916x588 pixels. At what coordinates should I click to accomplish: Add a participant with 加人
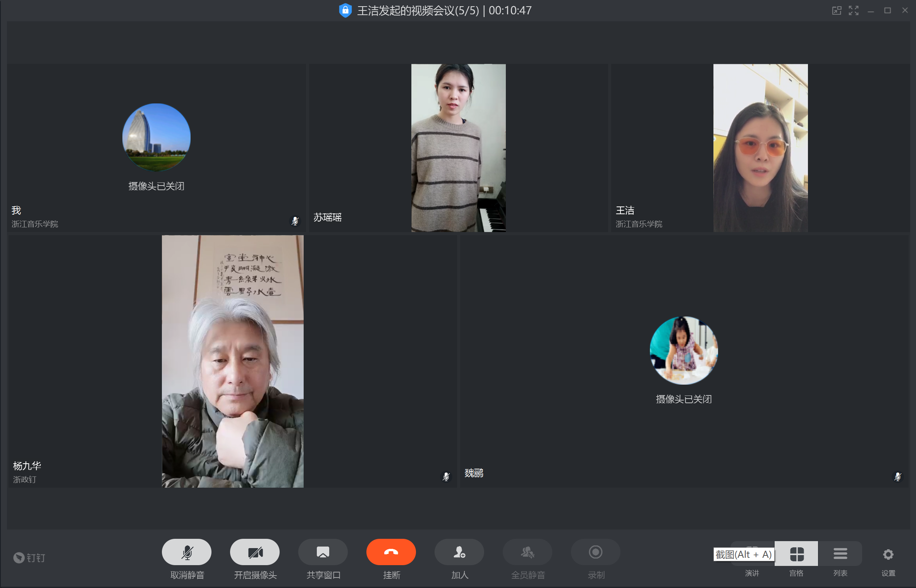[x=459, y=552]
